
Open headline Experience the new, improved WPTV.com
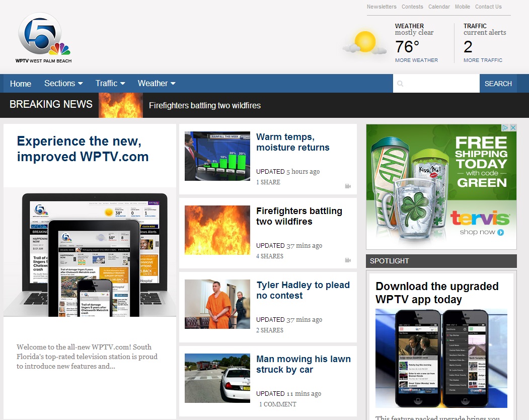pos(83,149)
